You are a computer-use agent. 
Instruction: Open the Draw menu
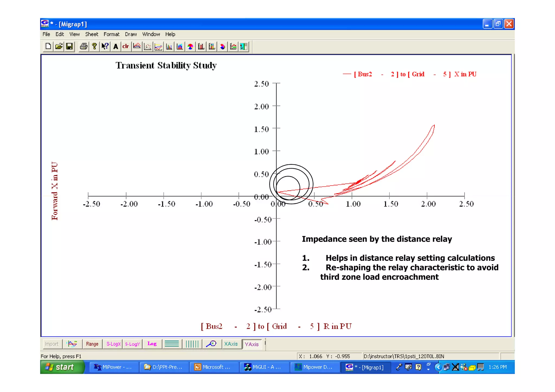131,34
